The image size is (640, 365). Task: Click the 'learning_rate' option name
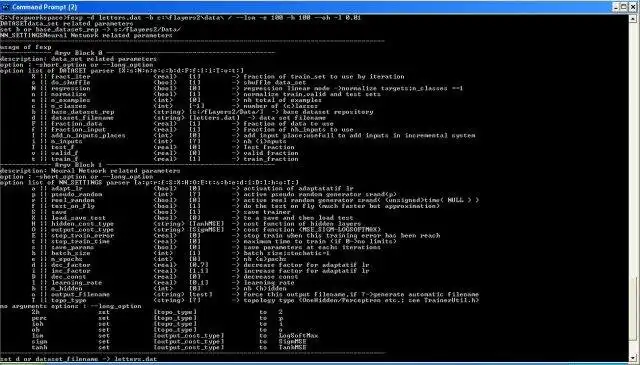pyautogui.click(x=76, y=283)
